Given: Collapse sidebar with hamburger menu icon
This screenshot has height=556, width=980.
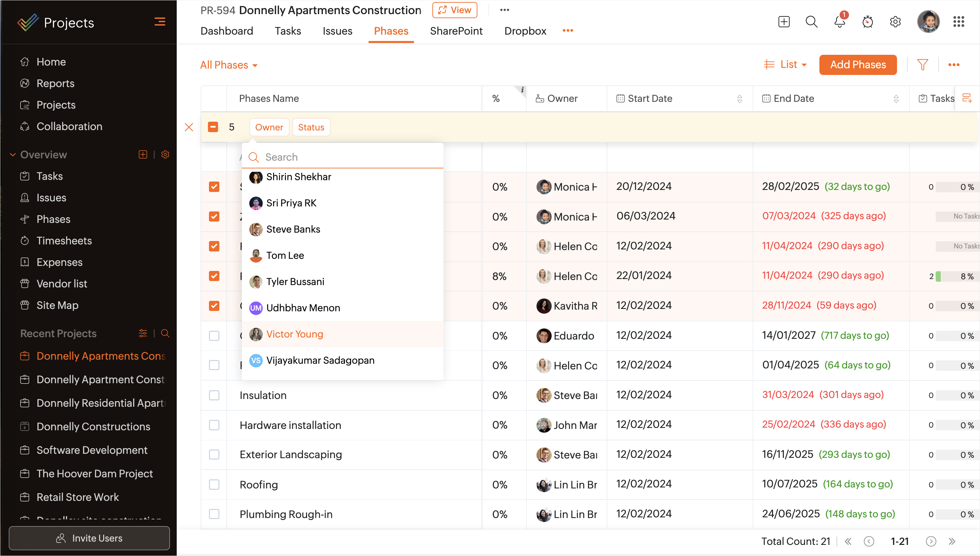Looking at the screenshot, I should (x=160, y=22).
